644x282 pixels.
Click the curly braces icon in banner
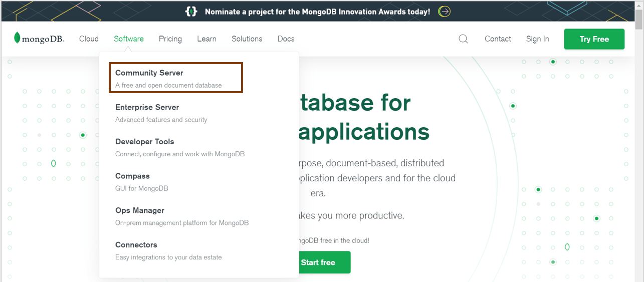pos(191,12)
